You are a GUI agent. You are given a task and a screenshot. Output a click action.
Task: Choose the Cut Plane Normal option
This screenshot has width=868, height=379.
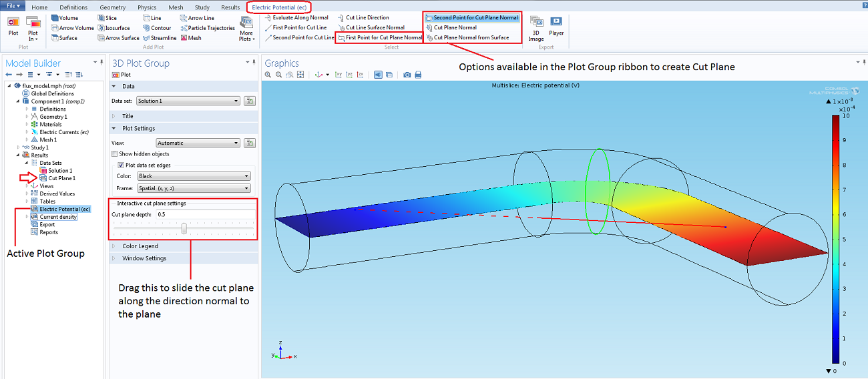click(x=451, y=27)
